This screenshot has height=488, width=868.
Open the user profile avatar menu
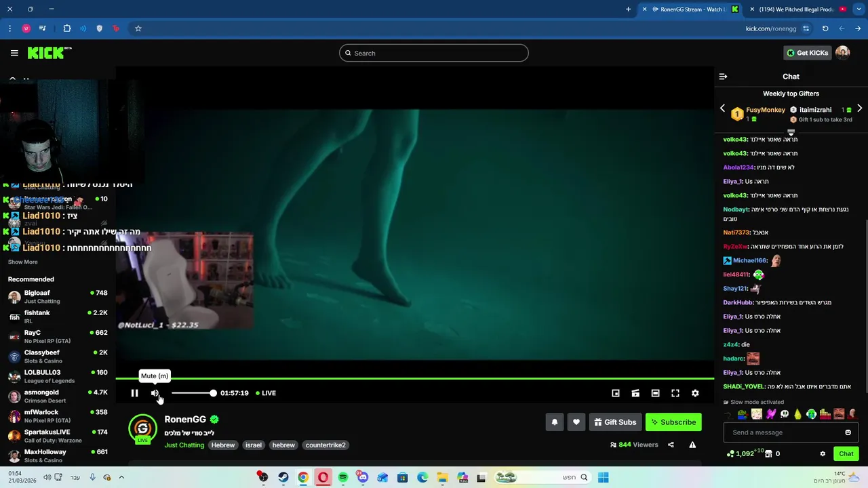pos(843,53)
